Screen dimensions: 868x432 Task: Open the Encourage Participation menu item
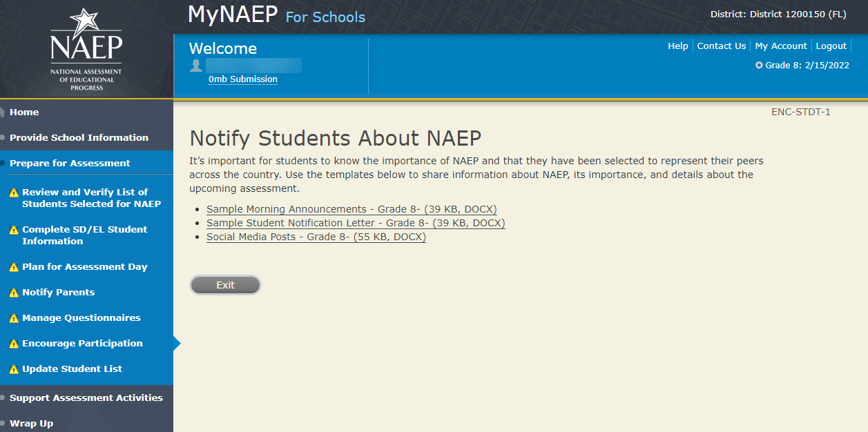(82, 343)
